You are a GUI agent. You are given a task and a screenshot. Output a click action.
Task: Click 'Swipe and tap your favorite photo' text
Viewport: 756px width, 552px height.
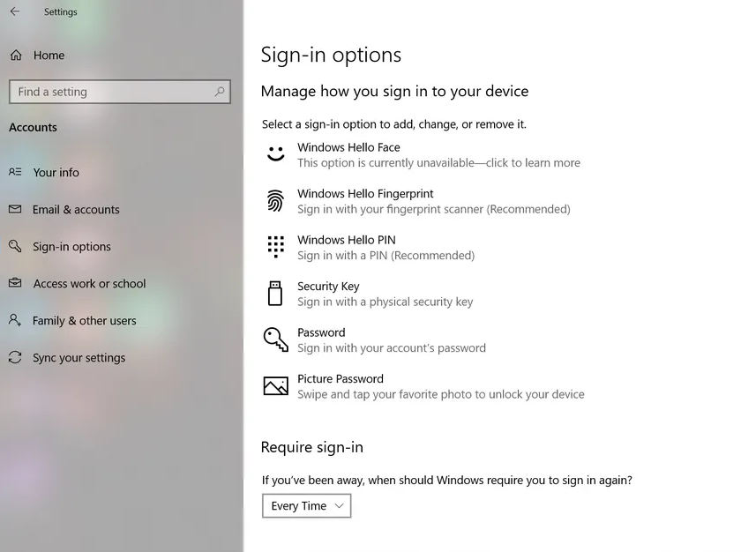click(x=441, y=394)
